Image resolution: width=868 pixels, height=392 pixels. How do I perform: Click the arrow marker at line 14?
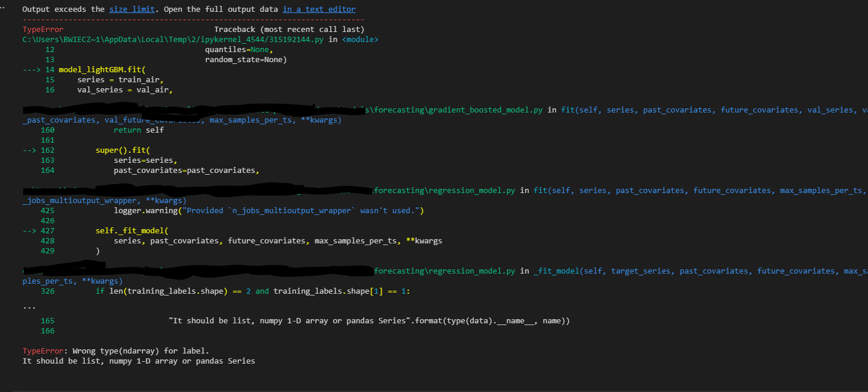click(31, 69)
